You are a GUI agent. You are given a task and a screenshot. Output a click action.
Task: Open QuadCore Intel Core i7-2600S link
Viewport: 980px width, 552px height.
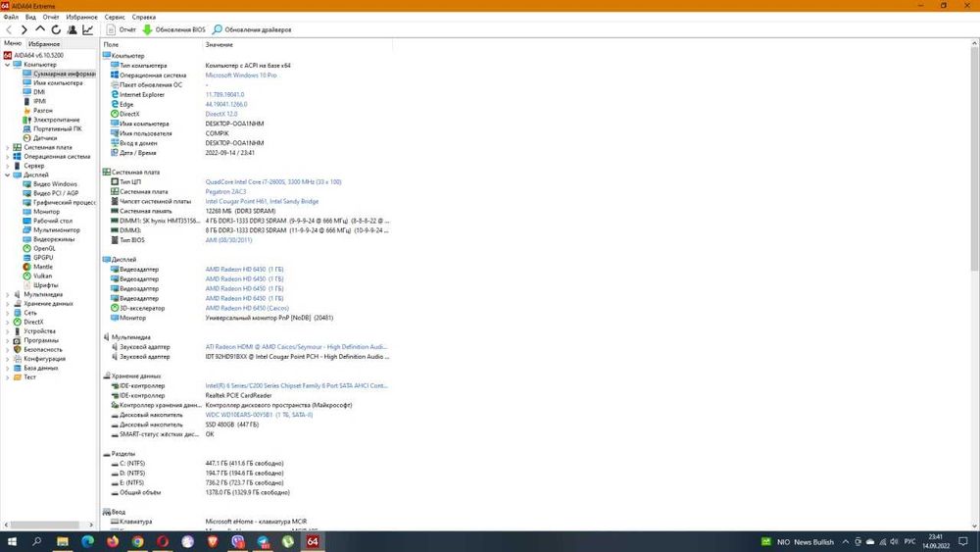point(273,182)
